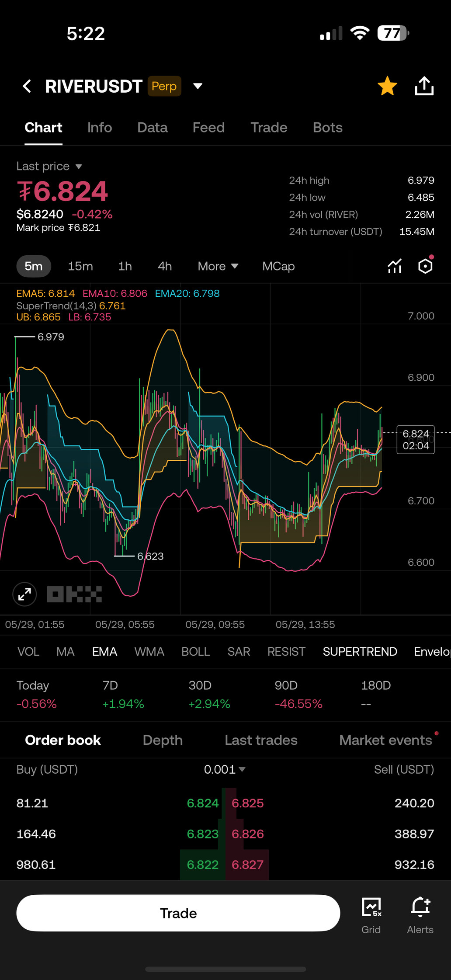Tap the 6.623 low marker on chart

[150, 556]
